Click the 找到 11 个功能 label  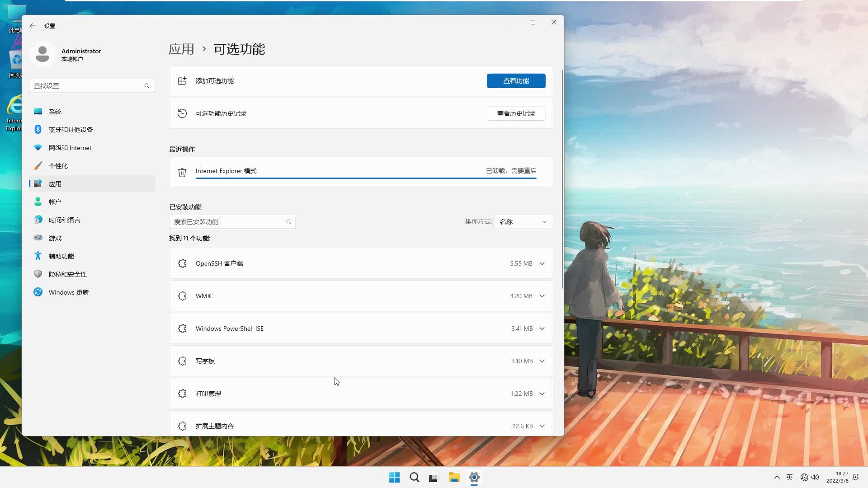click(x=190, y=238)
